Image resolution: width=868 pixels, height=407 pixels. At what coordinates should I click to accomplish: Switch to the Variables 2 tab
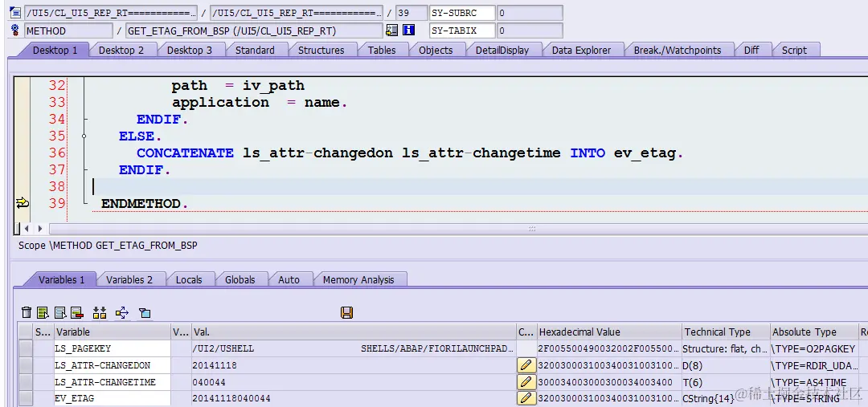[129, 280]
